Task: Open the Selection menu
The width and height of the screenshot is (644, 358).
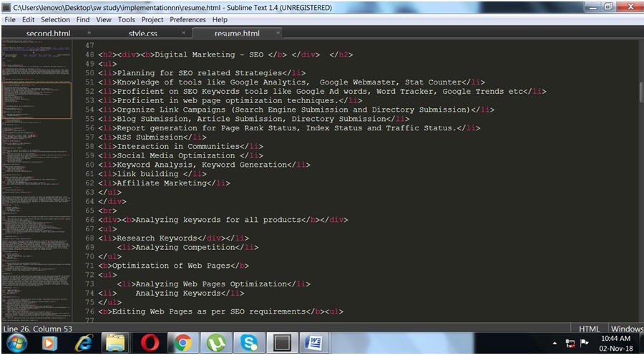Action: (x=55, y=20)
